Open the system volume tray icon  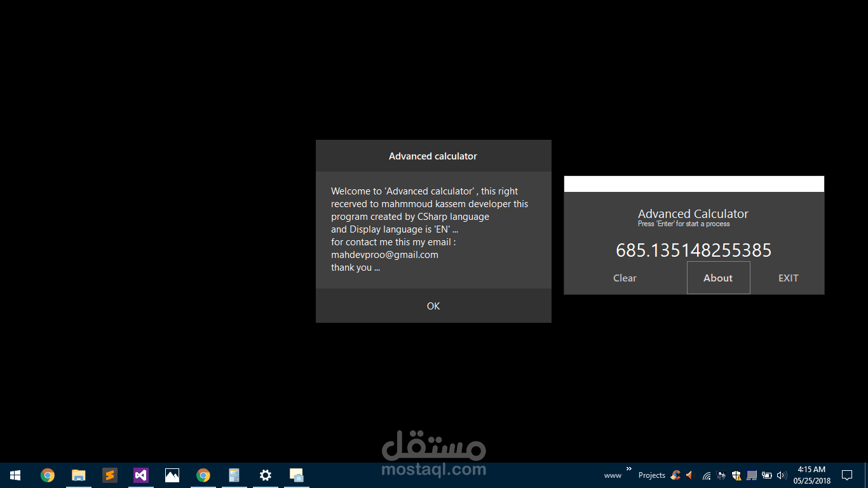pyautogui.click(x=782, y=475)
